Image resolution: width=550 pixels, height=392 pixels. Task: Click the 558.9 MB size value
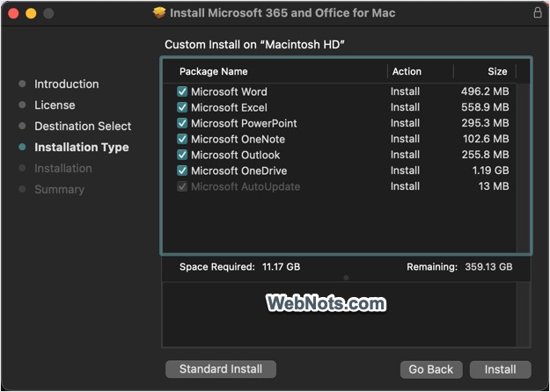(x=485, y=107)
